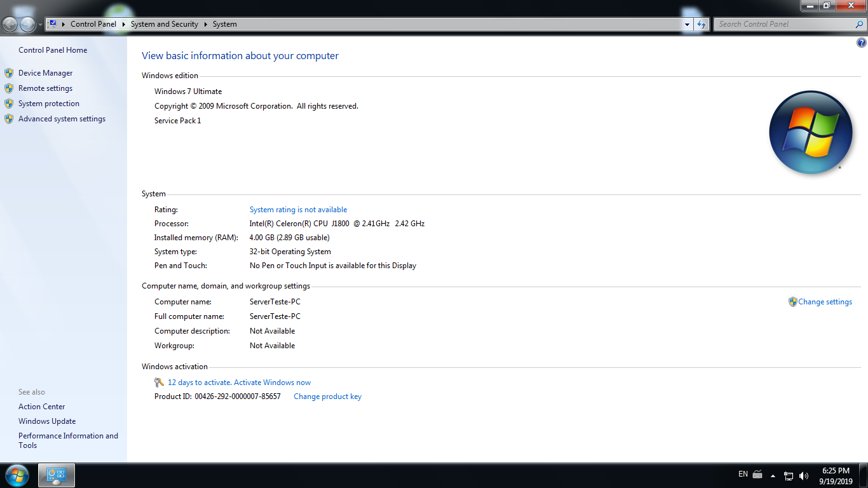Select System and Security breadcrumb
Image resolution: width=868 pixels, height=488 pixels.
164,24
